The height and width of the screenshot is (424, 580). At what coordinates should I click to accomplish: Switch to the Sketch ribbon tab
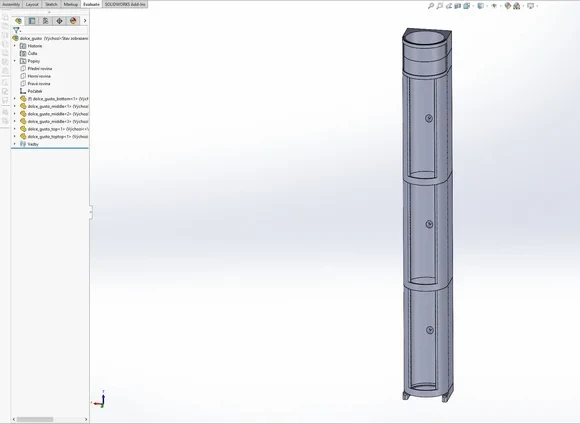pyautogui.click(x=51, y=4)
